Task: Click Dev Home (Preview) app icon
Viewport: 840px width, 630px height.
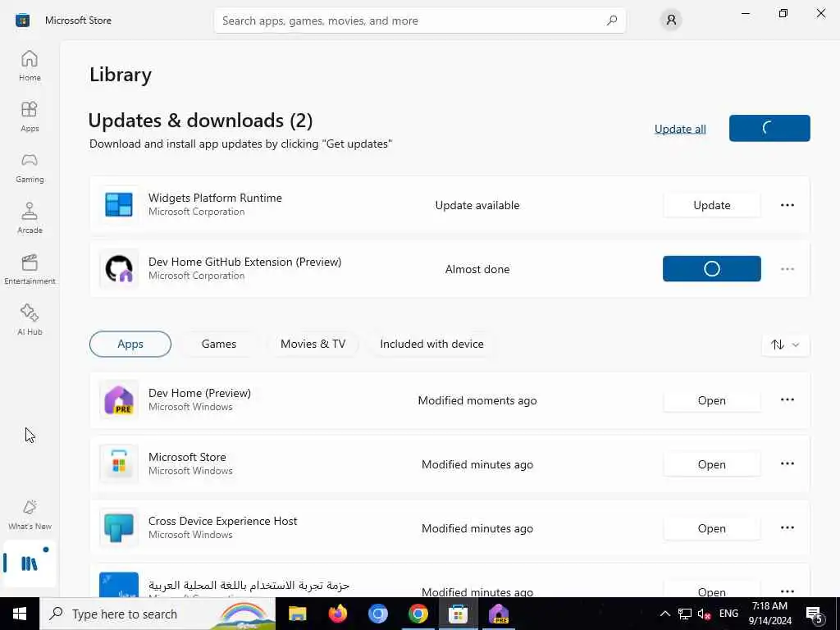Action: pyautogui.click(x=119, y=399)
